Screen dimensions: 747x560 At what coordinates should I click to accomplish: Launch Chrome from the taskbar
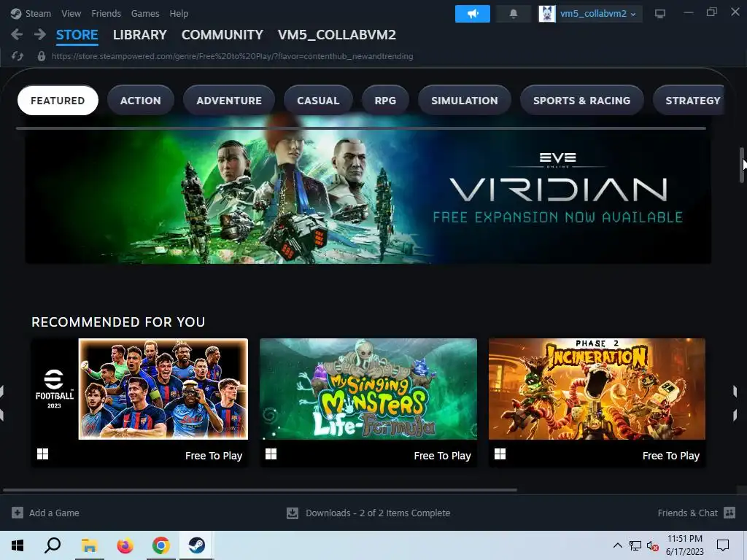161,545
